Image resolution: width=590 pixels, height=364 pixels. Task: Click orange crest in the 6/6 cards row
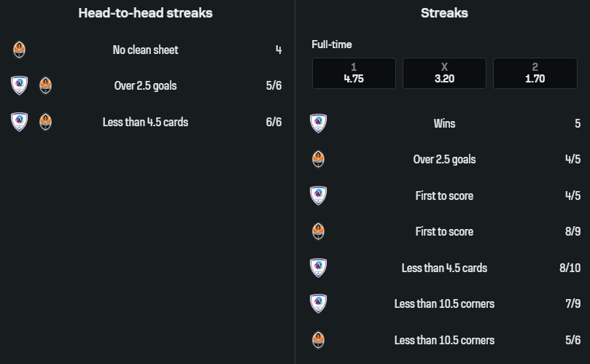click(x=45, y=122)
